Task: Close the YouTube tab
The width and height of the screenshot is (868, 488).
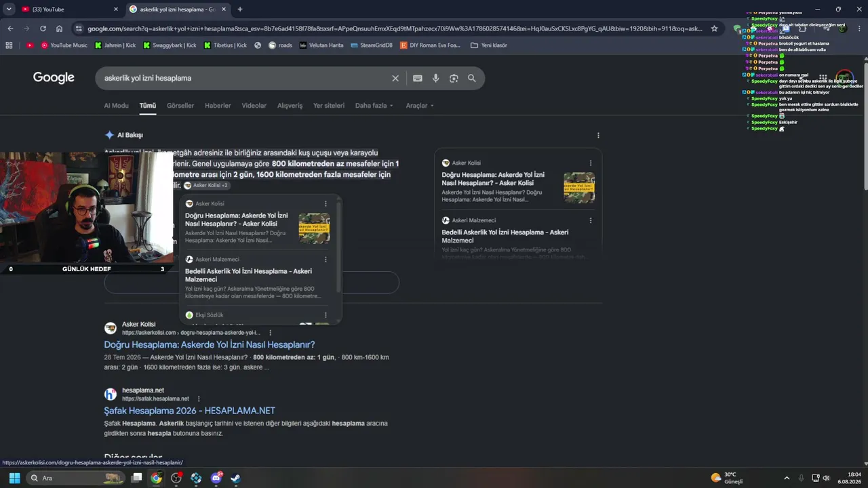Action: pyautogui.click(x=116, y=9)
